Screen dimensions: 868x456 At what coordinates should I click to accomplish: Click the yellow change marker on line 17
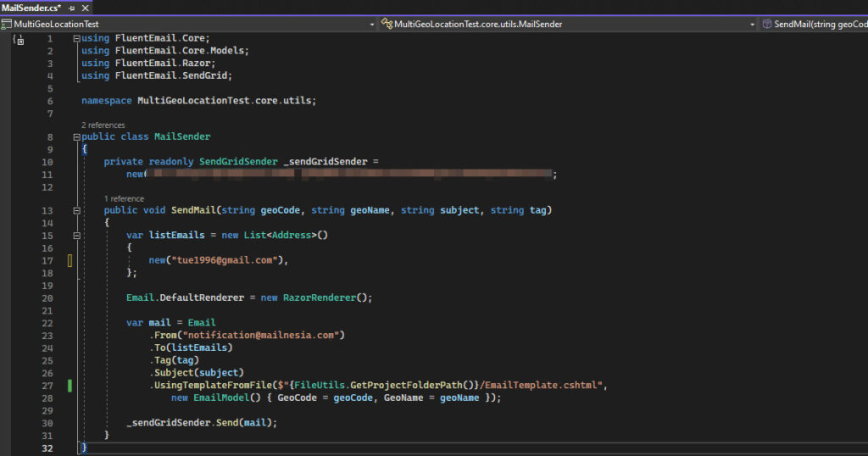coord(70,260)
